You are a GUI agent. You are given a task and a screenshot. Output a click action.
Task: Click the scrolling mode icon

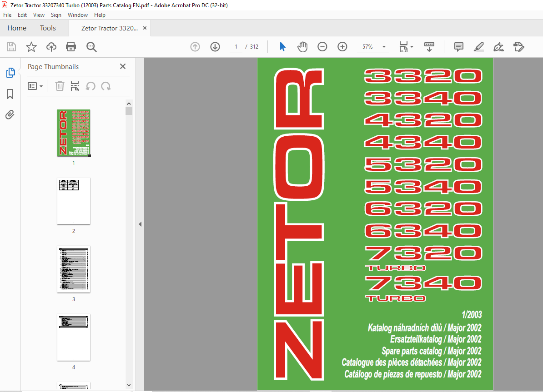point(429,47)
